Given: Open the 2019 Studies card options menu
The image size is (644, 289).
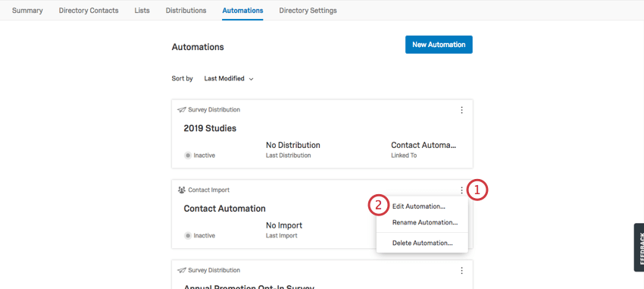Looking at the screenshot, I should click(x=461, y=110).
